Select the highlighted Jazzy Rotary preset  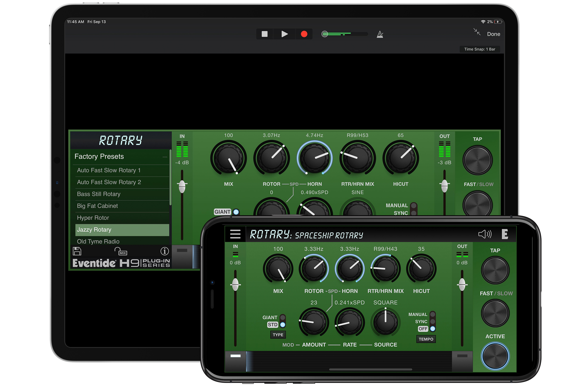tap(122, 230)
